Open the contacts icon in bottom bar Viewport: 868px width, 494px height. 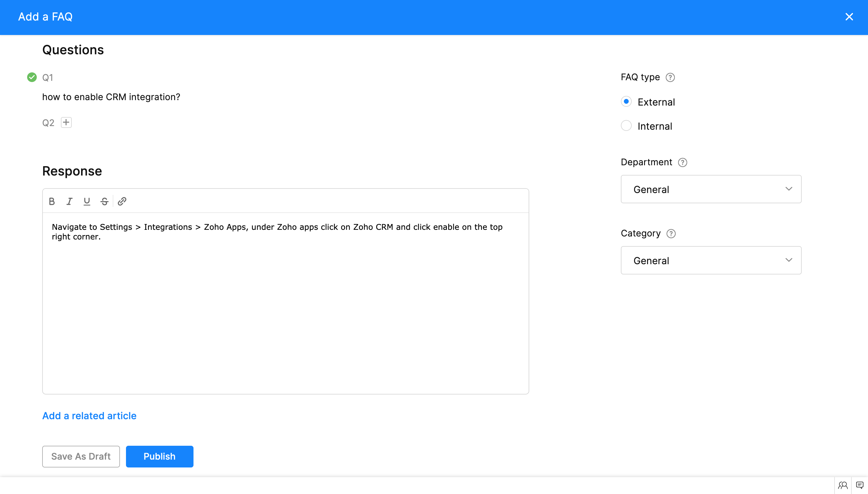843,485
